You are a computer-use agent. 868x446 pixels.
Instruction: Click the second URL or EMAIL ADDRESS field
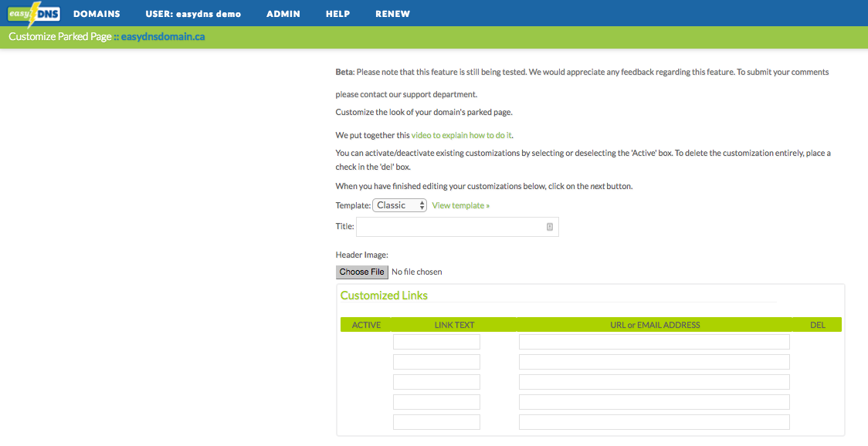pyautogui.click(x=654, y=362)
